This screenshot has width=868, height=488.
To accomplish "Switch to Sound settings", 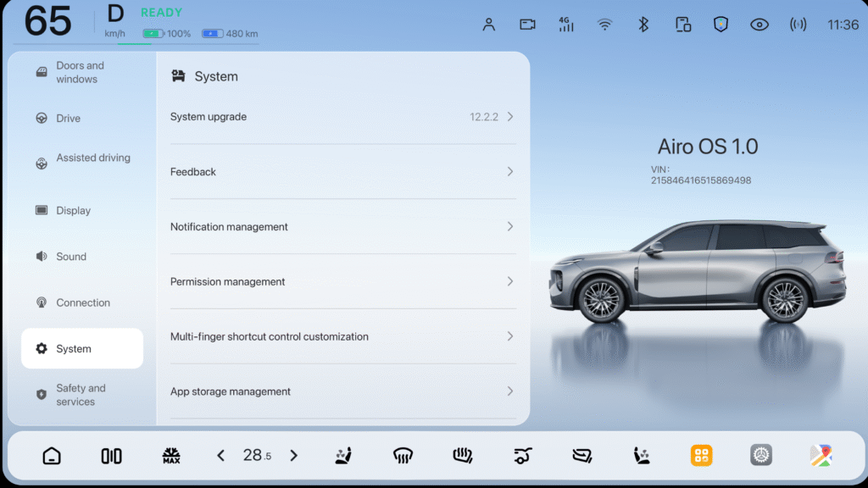I will pyautogui.click(x=82, y=256).
